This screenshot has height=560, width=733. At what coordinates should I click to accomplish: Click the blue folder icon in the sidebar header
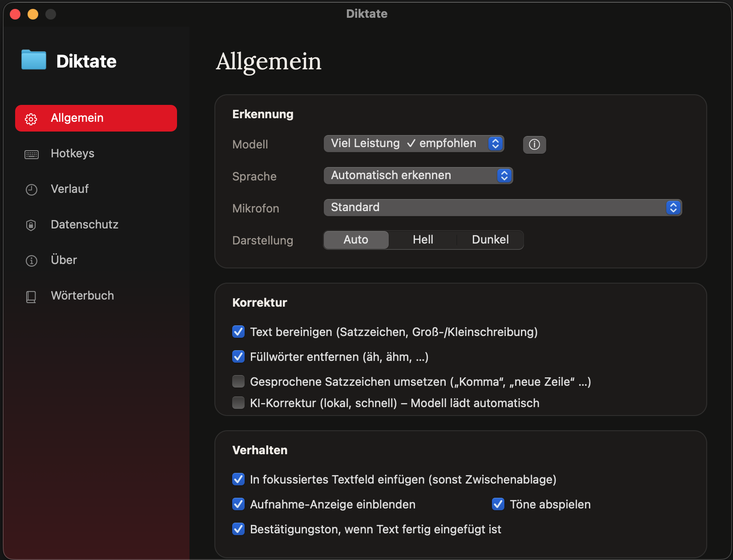pos(34,60)
